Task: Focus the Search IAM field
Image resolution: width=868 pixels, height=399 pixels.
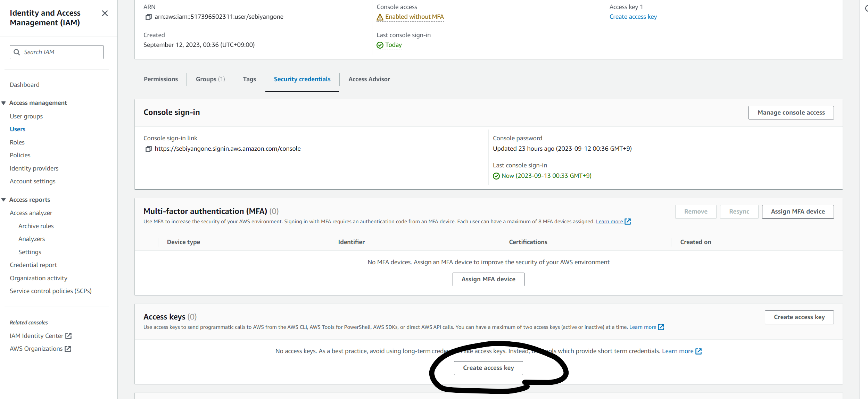Action: click(57, 52)
